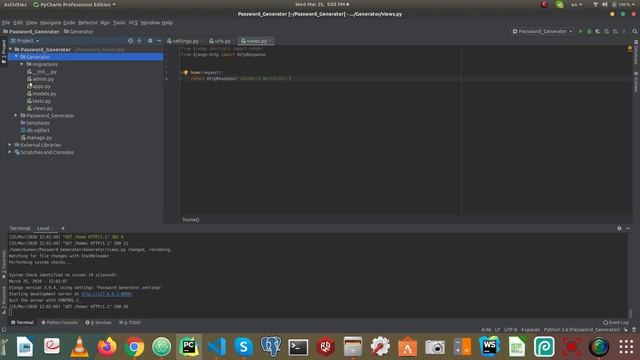
Task: Click the intention lightbulb in the editor gutter
Action: [x=185, y=73]
